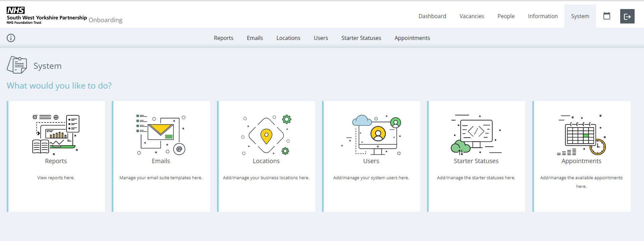Click the Users monitor illustration
The height and width of the screenshot is (241, 644).
pos(371,135)
